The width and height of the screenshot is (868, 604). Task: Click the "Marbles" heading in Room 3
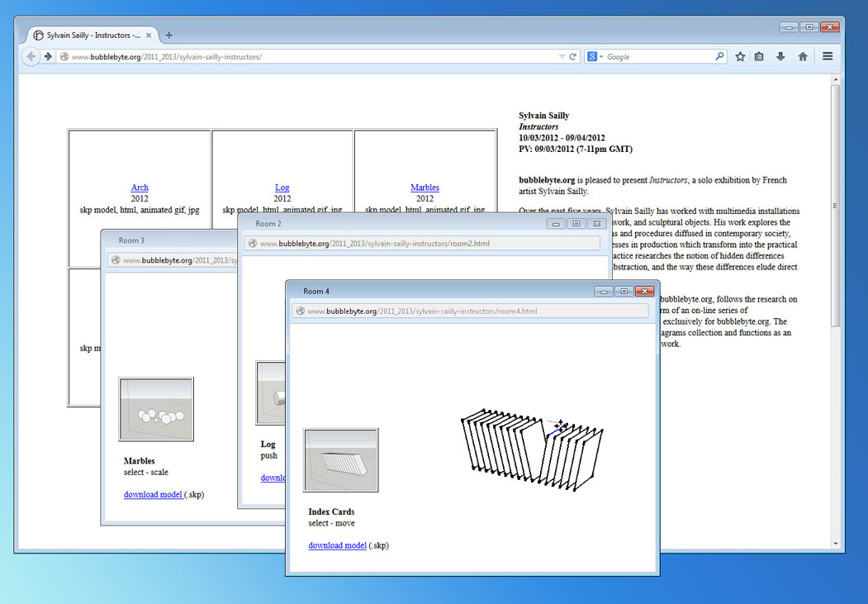tap(139, 461)
